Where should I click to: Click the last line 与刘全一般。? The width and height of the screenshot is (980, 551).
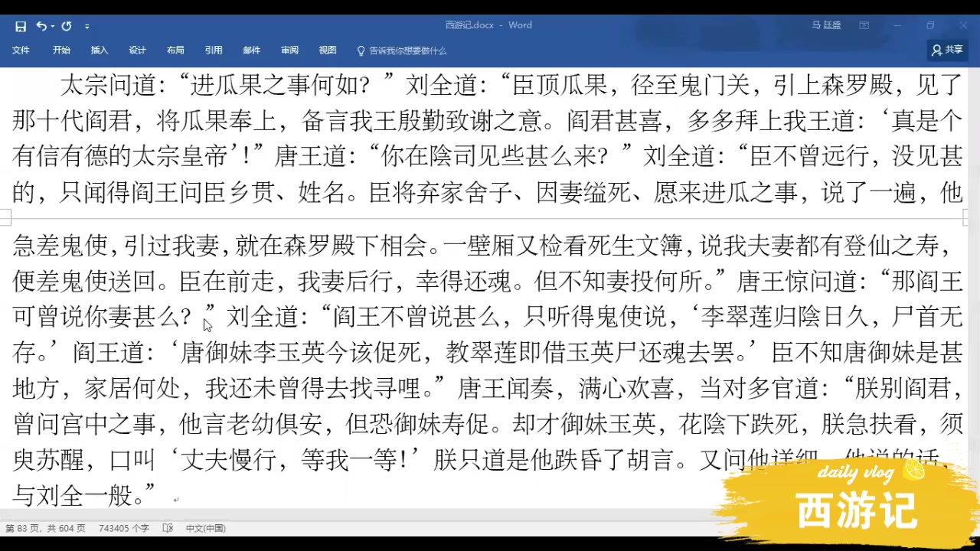(84, 495)
